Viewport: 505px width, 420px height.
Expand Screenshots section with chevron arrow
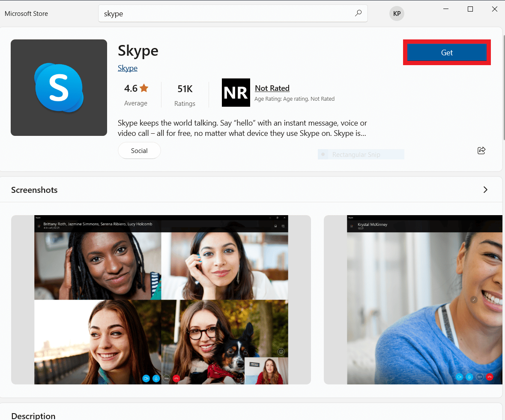pyautogui.click(x=485, y=189)
